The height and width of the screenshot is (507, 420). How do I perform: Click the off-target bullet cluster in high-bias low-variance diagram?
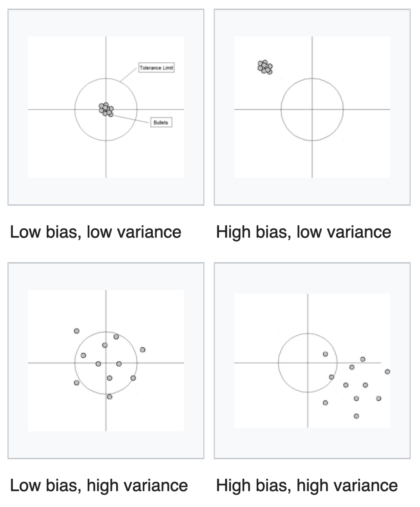click(x=265, y=67)
